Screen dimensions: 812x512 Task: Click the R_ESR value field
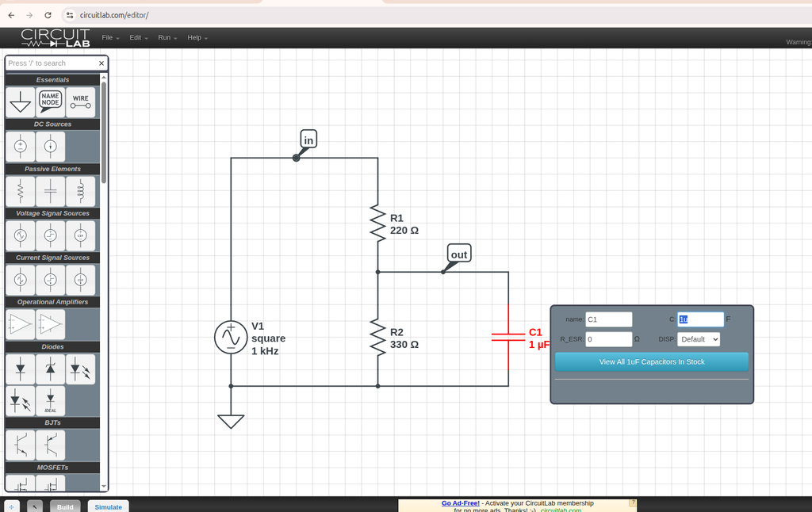[608, 339]
